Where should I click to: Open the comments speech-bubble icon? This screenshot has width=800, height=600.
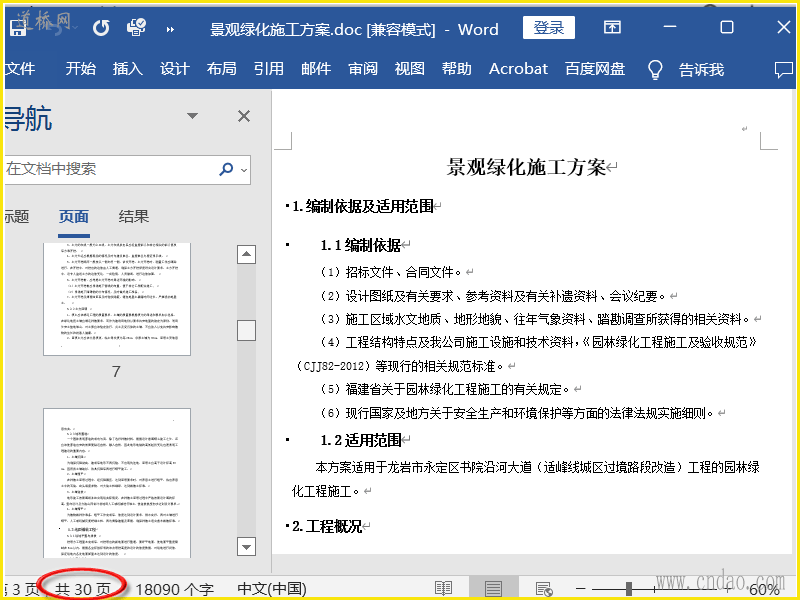[x=784, y=69]
